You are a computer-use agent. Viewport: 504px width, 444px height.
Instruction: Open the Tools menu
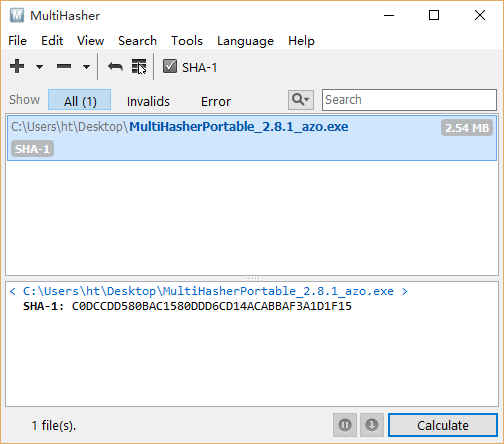pyautogui.click(x=187, y=41)
